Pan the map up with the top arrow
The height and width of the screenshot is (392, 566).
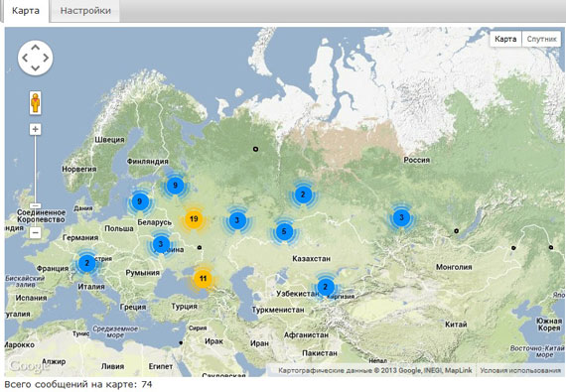tap(36, 48)
